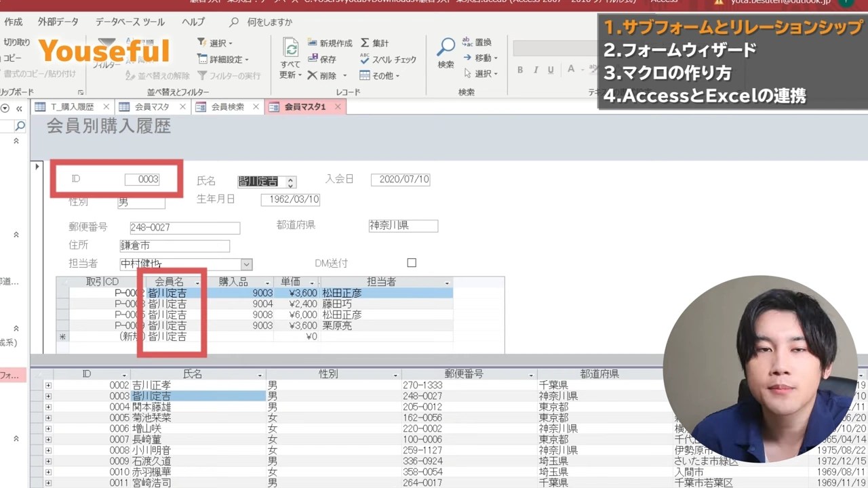Click the 切り取り cut command
The image size is (868, 488).
coord(17,42)
